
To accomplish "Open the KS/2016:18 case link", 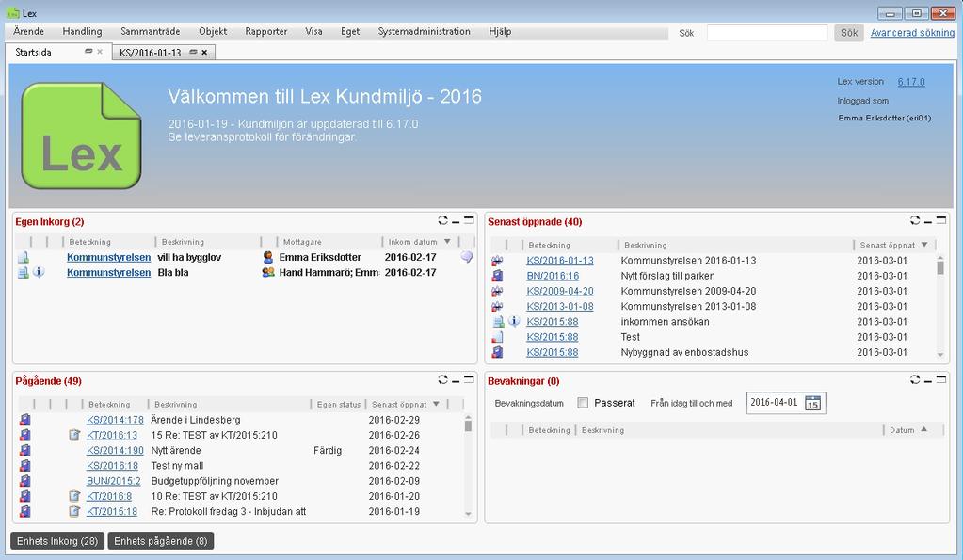I will click(112, 466).
